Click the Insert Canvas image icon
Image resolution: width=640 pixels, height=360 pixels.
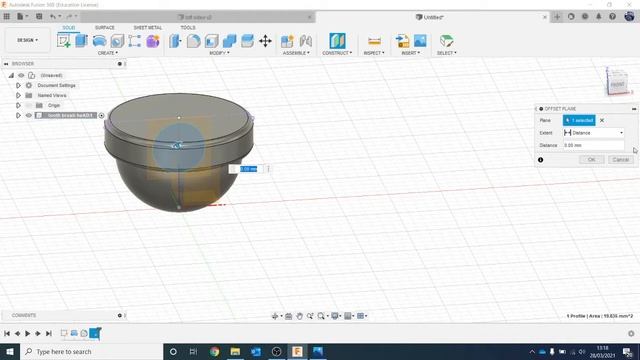click(420, 41)
